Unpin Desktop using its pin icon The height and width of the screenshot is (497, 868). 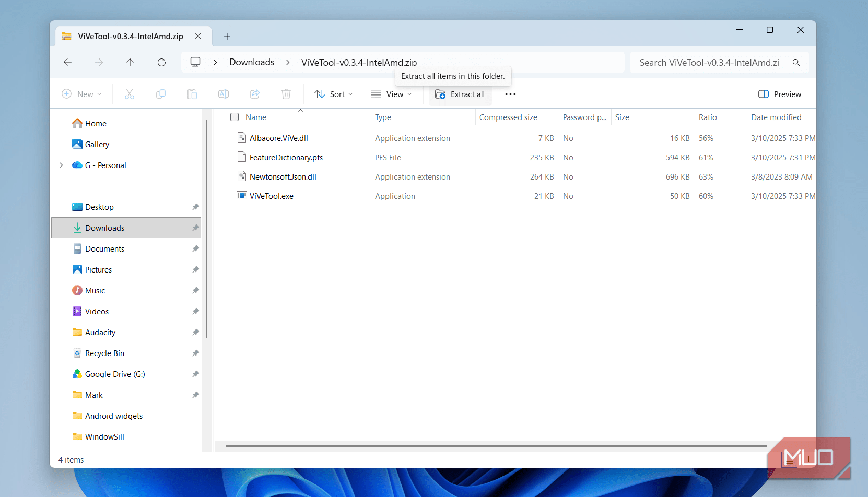[x=195, y=207]
